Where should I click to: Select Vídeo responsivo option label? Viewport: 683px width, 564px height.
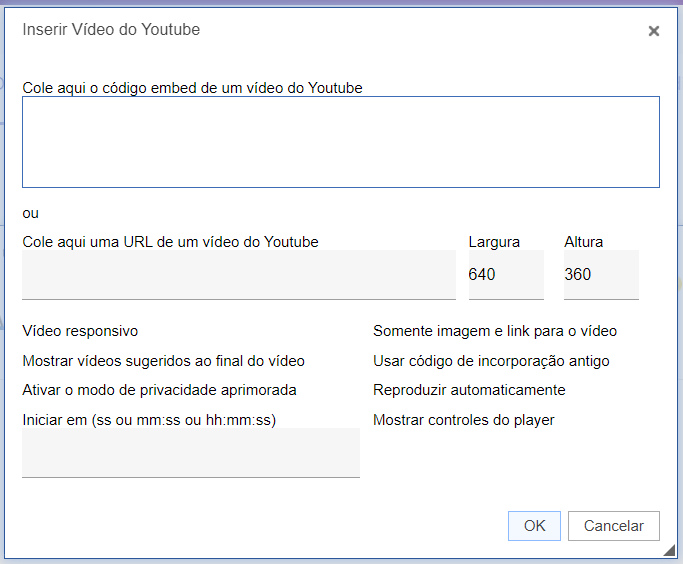click(x=80, y=331)
